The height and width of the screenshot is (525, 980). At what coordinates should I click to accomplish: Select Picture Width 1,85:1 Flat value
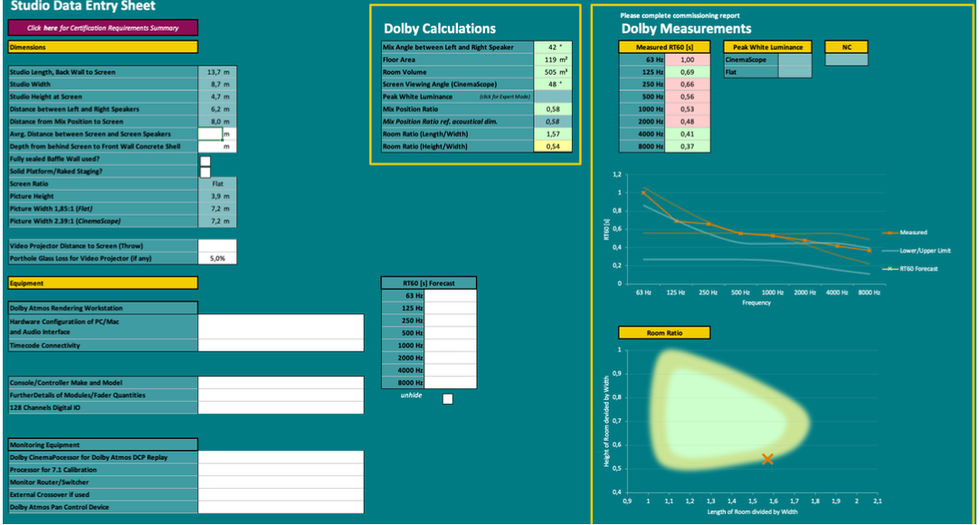pos(217,209)
